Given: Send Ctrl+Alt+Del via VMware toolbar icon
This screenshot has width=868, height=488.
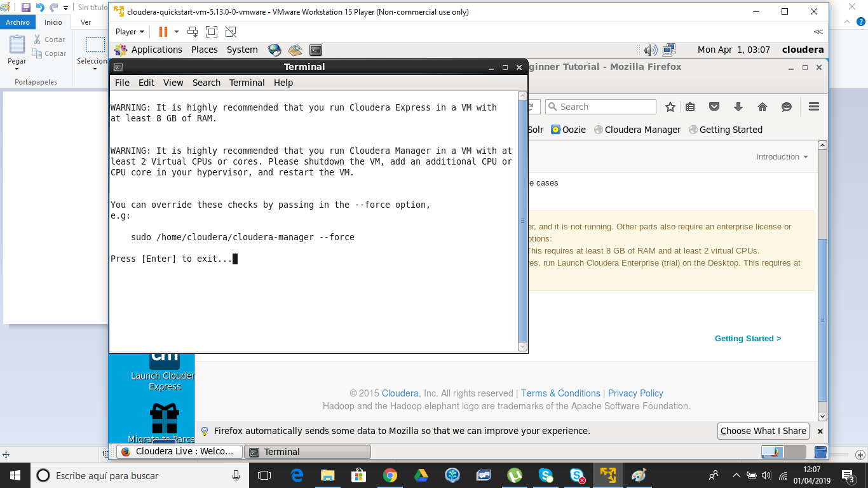Looking at the screenshot, I should click(x=193, y=31).
